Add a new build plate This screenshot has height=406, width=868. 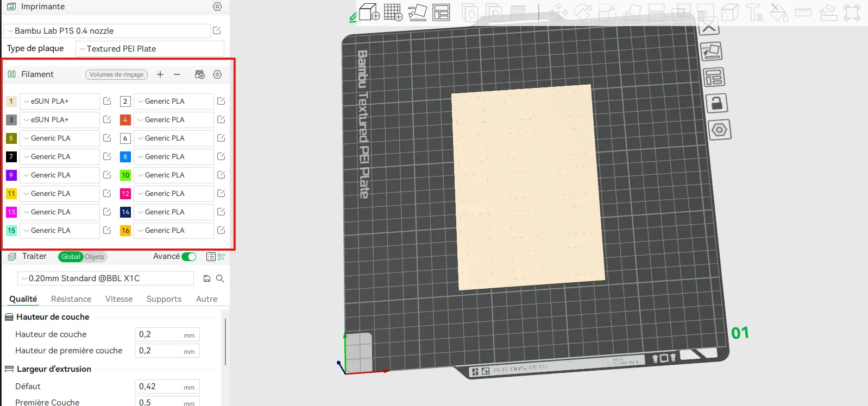click(x=393, y=12)
